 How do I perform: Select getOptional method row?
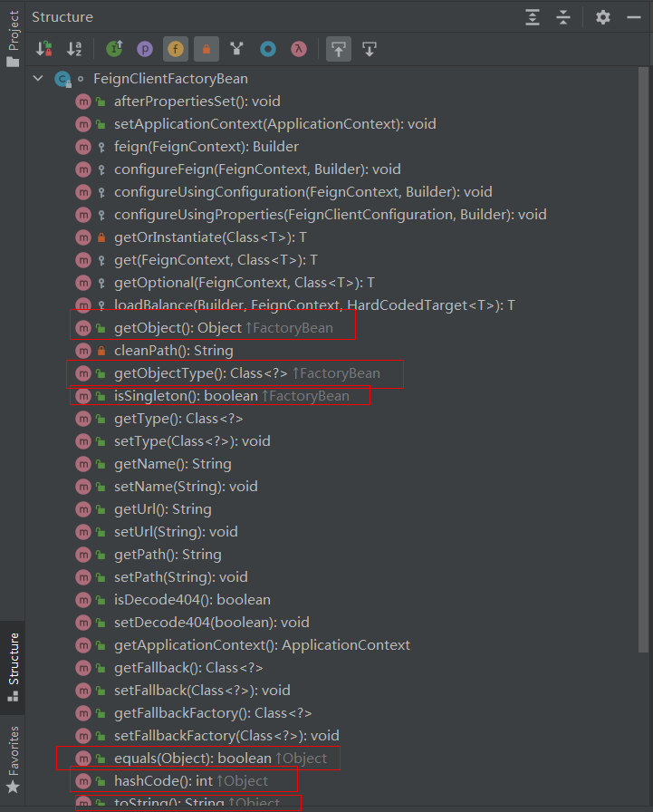pyautogui.click(x=245, y=283)
